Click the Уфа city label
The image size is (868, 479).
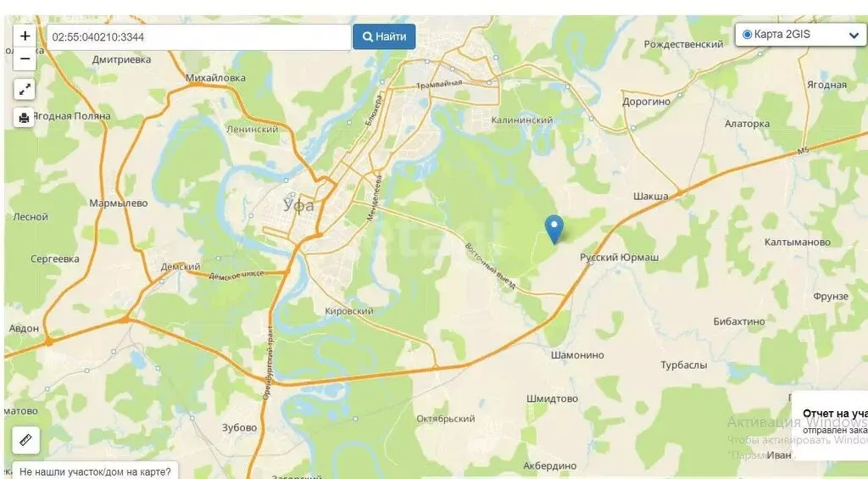click(299, 205)
